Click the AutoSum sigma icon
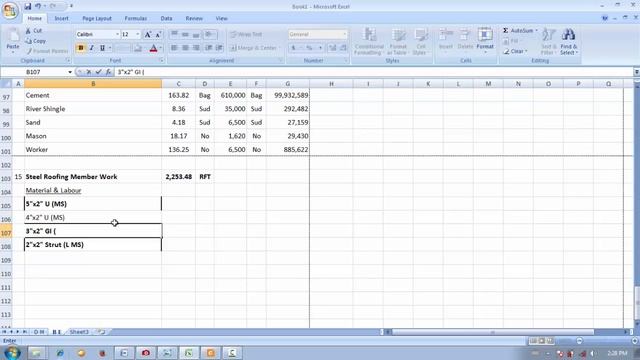This screenshot has width=640, height=360. point(505,31)
